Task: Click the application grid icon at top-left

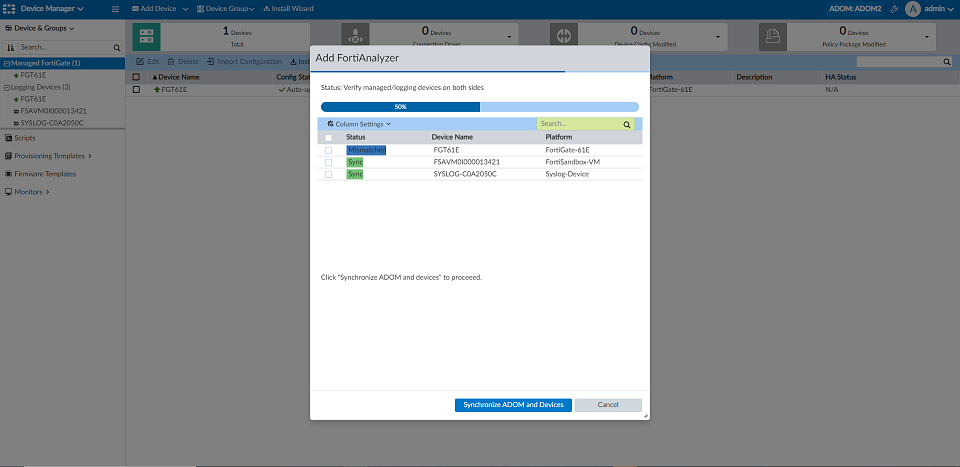Action: 9,9
